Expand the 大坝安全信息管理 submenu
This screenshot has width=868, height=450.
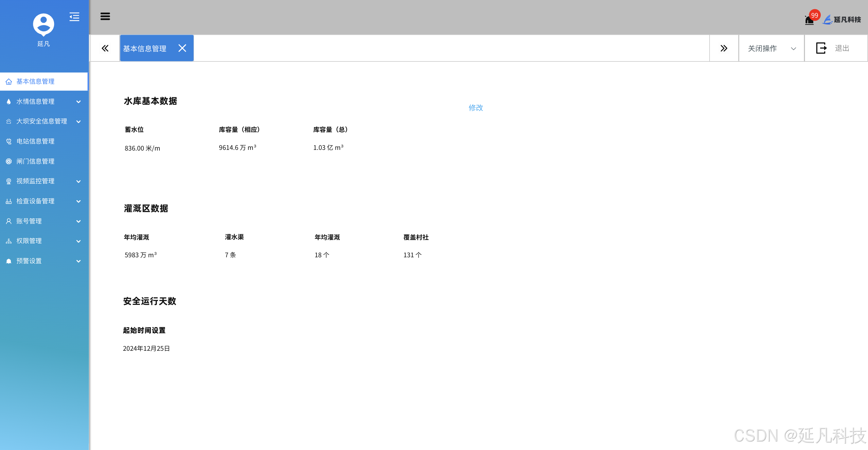(x=41, y=121)
